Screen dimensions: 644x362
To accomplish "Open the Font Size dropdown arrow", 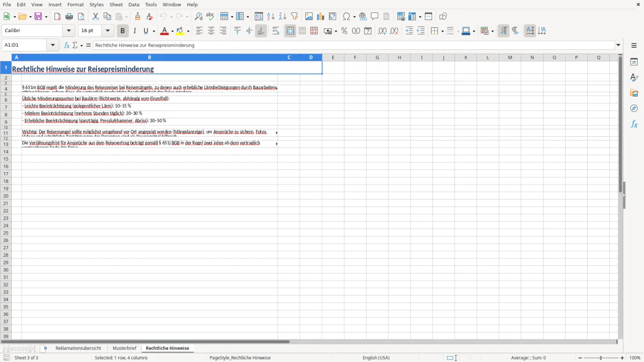I will (x=107, y=31).
